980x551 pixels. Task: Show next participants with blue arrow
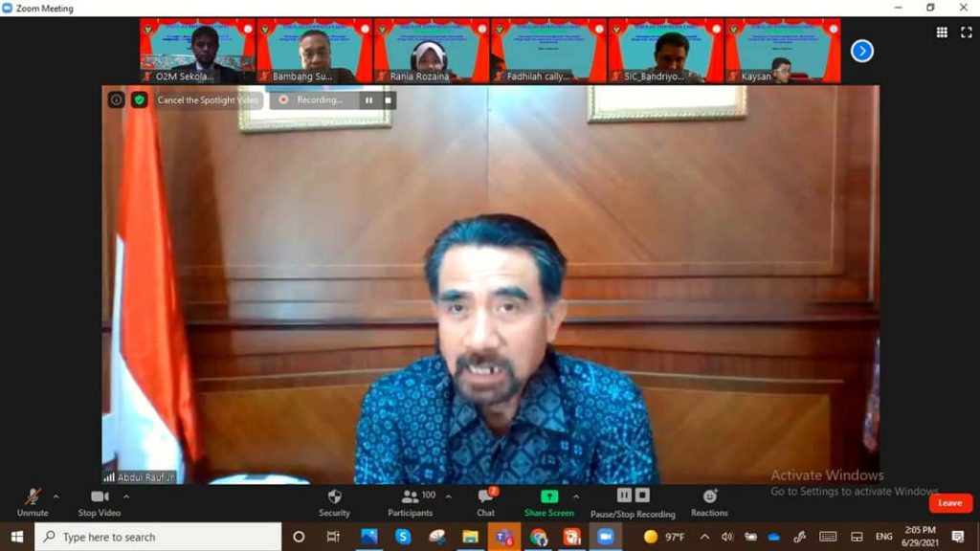[861, 51]
